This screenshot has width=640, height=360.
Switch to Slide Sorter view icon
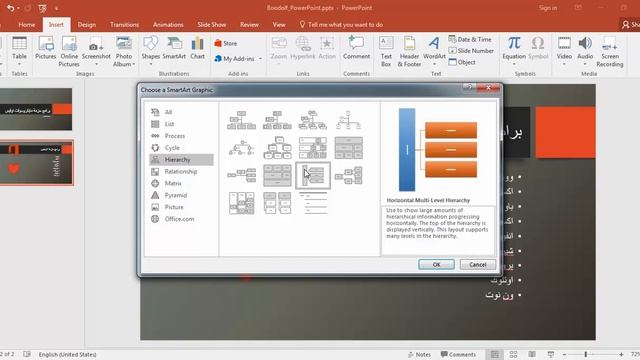[x=513, y=354]
